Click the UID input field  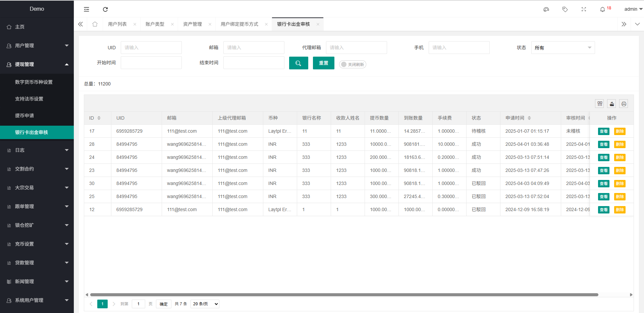tap(151, 48)
